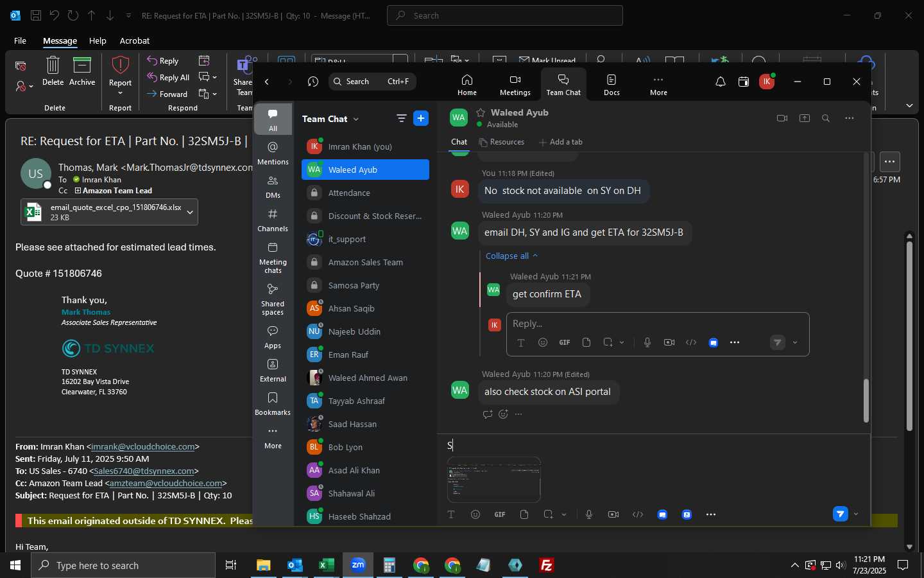Open the Samosa Party channel
This screenshot has width=924, height=578.
(x=365, y=285)
